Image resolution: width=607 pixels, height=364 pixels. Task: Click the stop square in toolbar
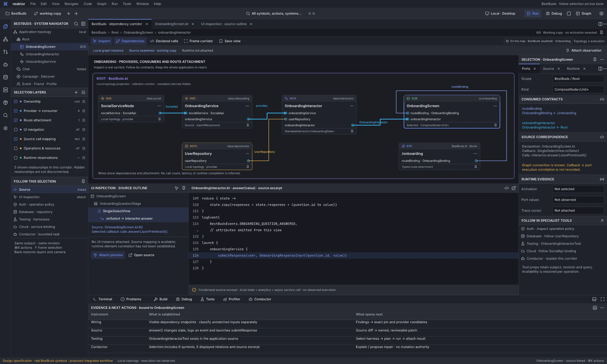pos(569,14)
